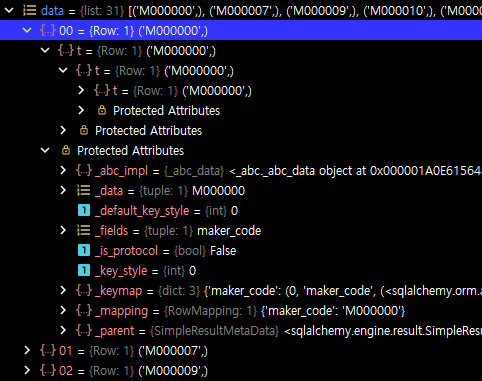482x381 pixels.
Task: Expand the _keymap dict node
Action: (63, 290)
